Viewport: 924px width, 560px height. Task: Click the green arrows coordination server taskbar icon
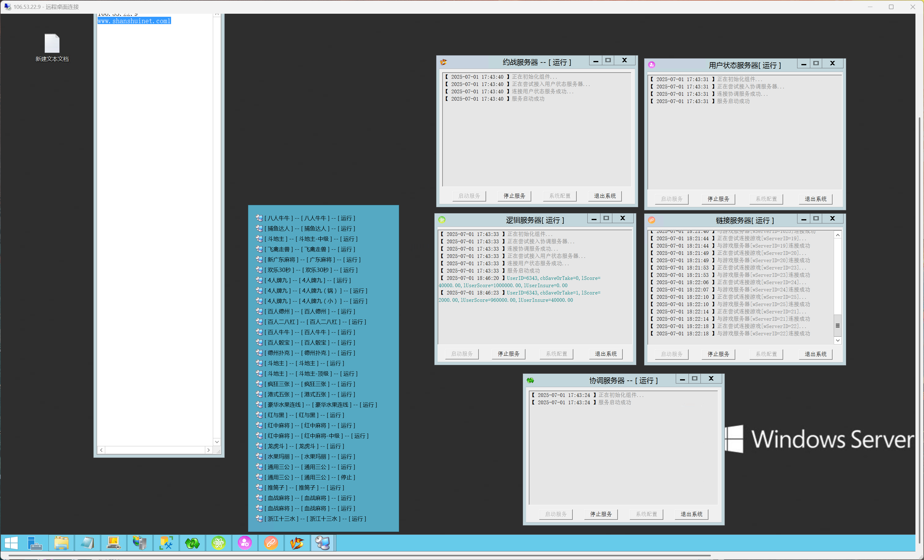192,543
